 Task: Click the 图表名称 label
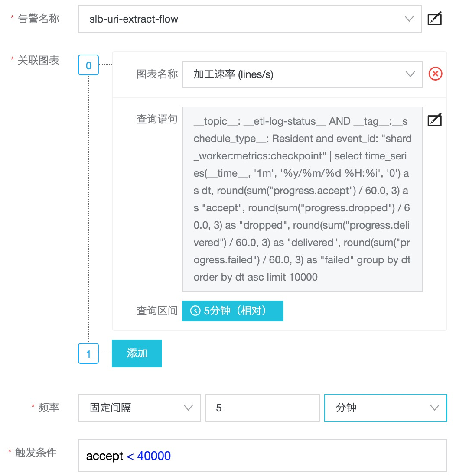coord(157,74)
